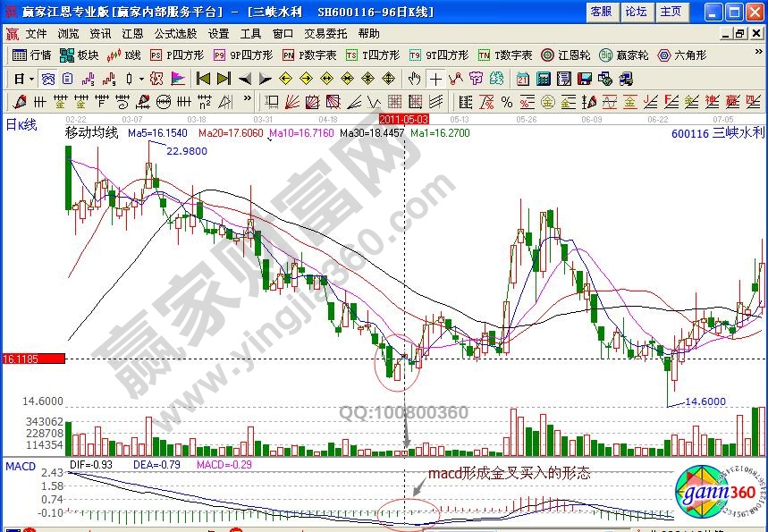The height and width of the screenshot is (532, 768).
Task: Open the T四方形 time square tool
Action: [x=373, y=55]
